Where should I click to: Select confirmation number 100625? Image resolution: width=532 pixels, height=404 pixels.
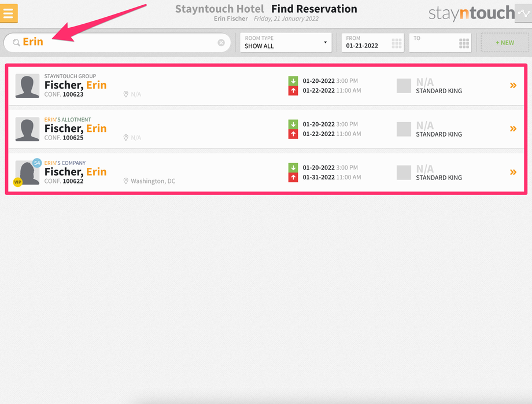pos(73,138)
